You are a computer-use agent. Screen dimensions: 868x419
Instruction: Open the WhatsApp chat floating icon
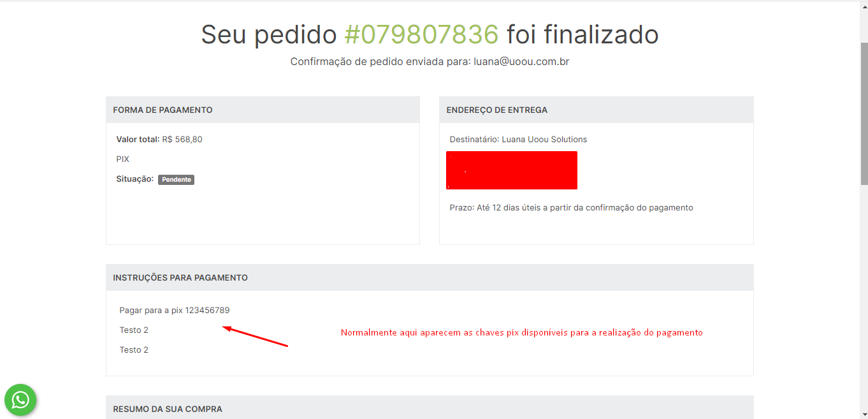click(x=20, y=400)
